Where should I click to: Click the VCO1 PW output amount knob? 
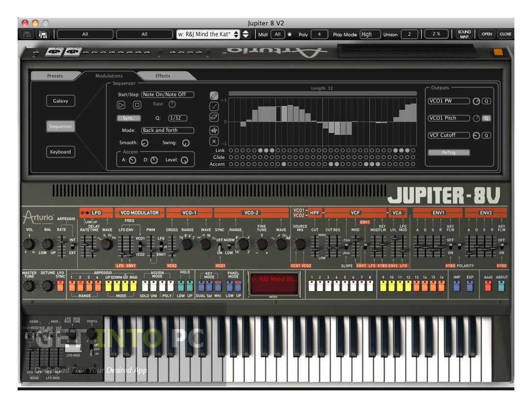pyautogui.click(x=476, y=101)
